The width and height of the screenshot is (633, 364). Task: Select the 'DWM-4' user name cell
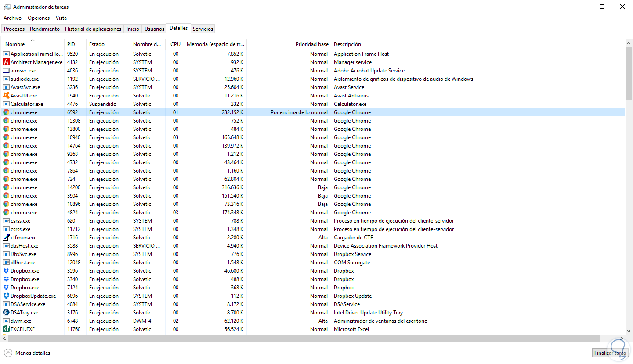[142, 321]
